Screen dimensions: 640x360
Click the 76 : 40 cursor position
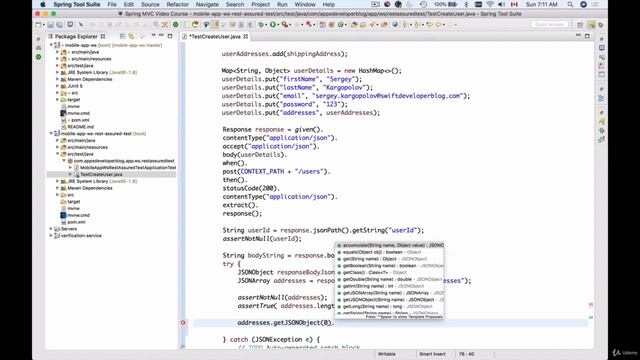coord(466,354)
